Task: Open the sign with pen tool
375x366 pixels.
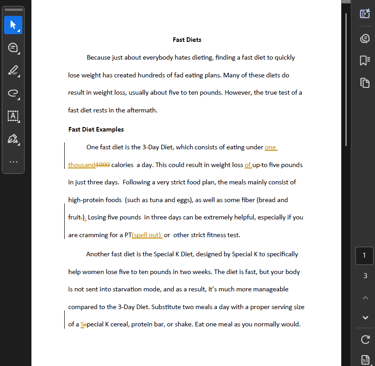Action: (13, 139)
